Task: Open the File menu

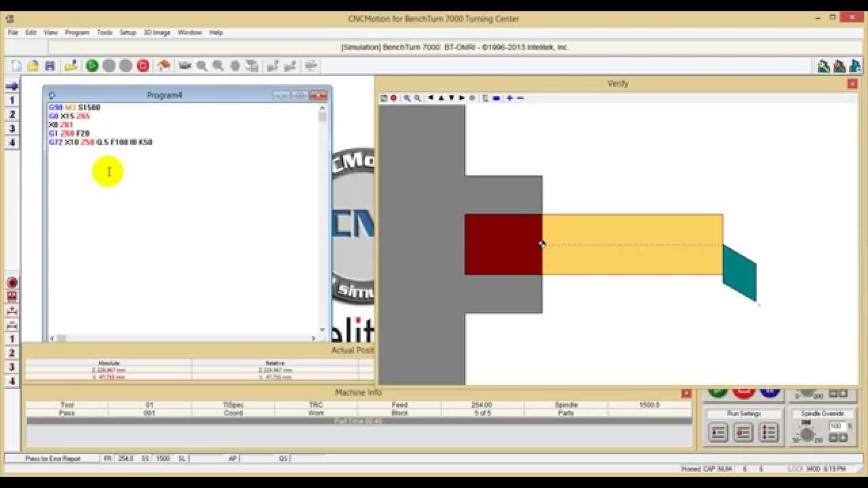Action: [x=13, y=33]
